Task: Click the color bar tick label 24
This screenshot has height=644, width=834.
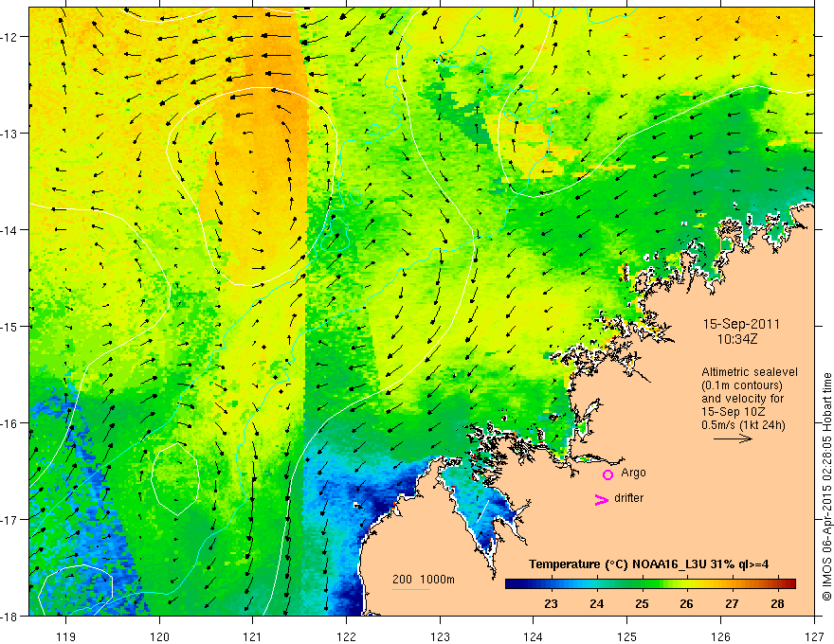Action: [x=597, y=603]
